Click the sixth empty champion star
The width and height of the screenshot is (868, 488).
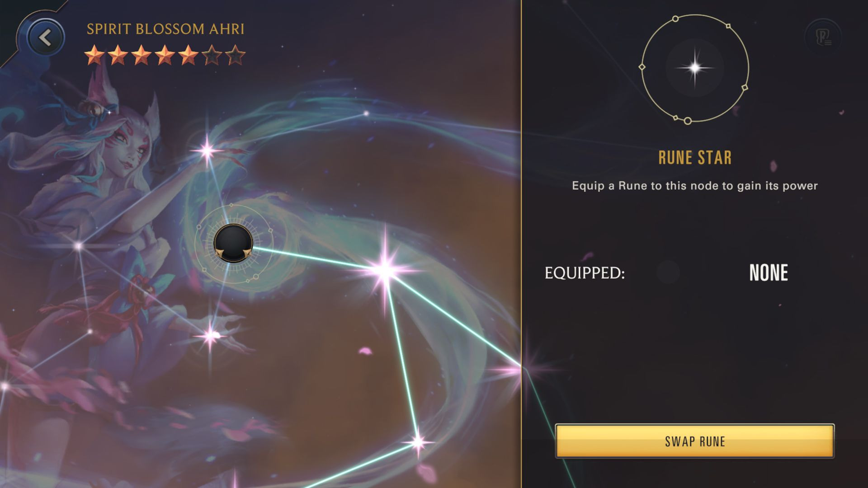(x=212, y=55)
